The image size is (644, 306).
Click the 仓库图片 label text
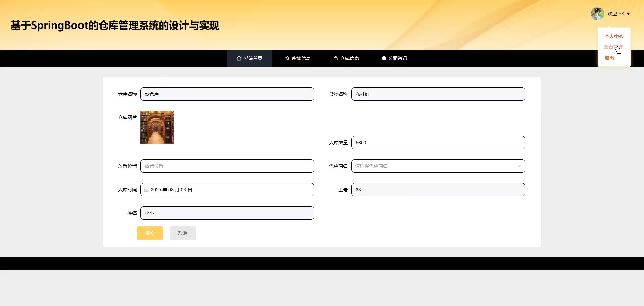(127, 117)
